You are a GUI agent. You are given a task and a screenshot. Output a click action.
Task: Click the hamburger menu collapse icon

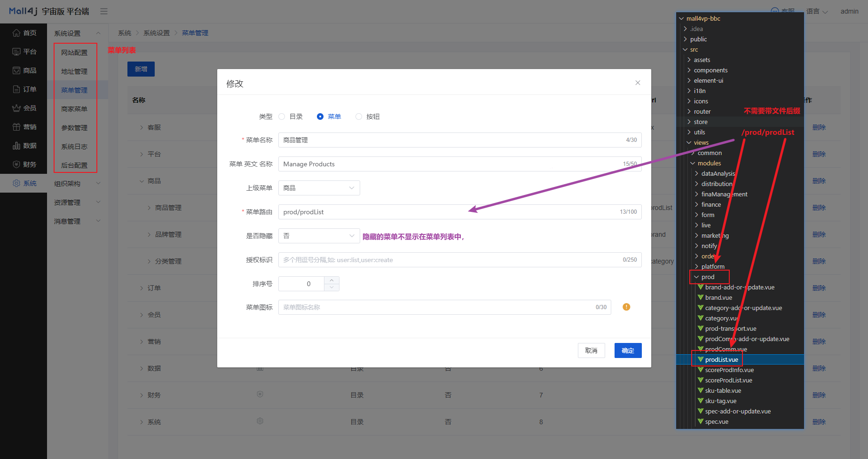pyautogui.click(x=104, y=11)
